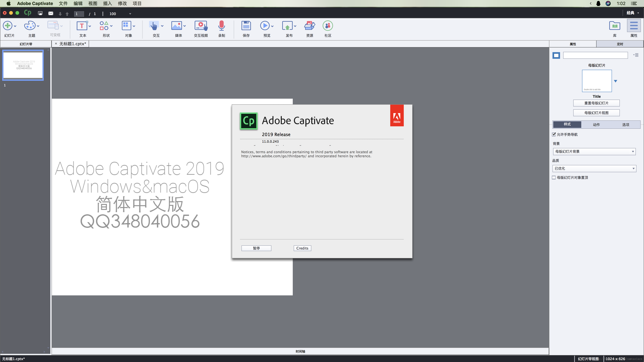Expand the background dropdown in properties
Viewport: 644px width, 362px height.
pos(594,151)
